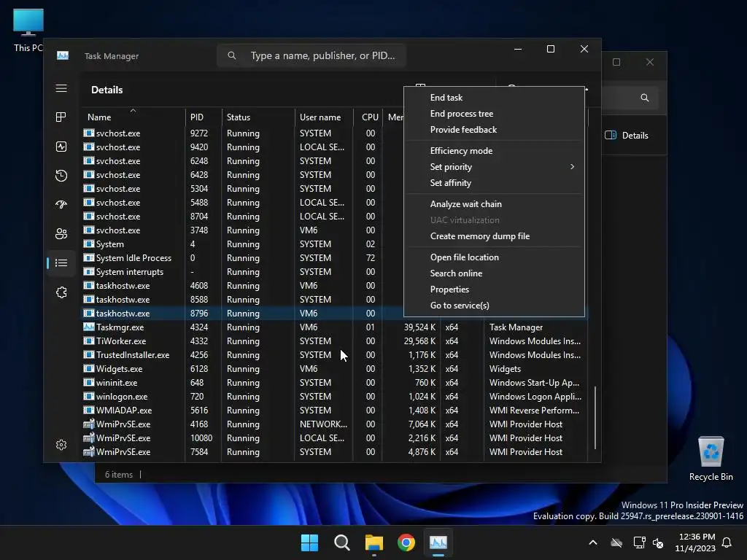Choose Create memory dump file
This screenshot has width=747, height=560.
494,236
